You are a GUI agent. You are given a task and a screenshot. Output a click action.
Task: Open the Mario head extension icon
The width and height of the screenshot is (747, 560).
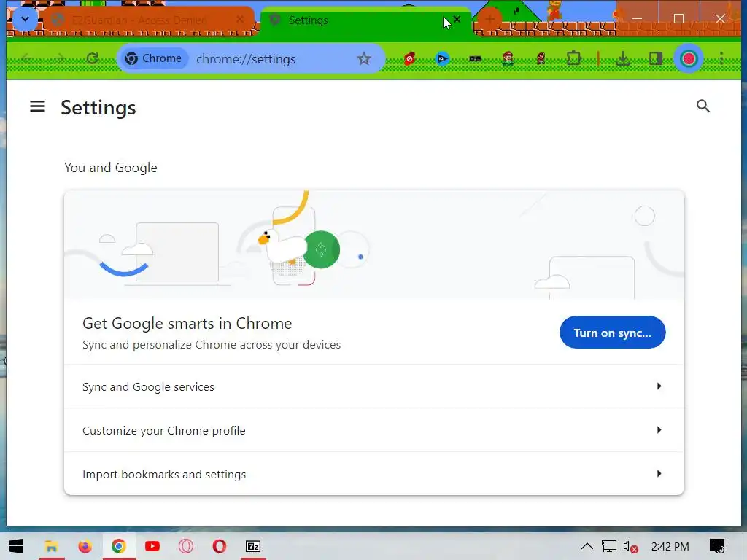508,58
